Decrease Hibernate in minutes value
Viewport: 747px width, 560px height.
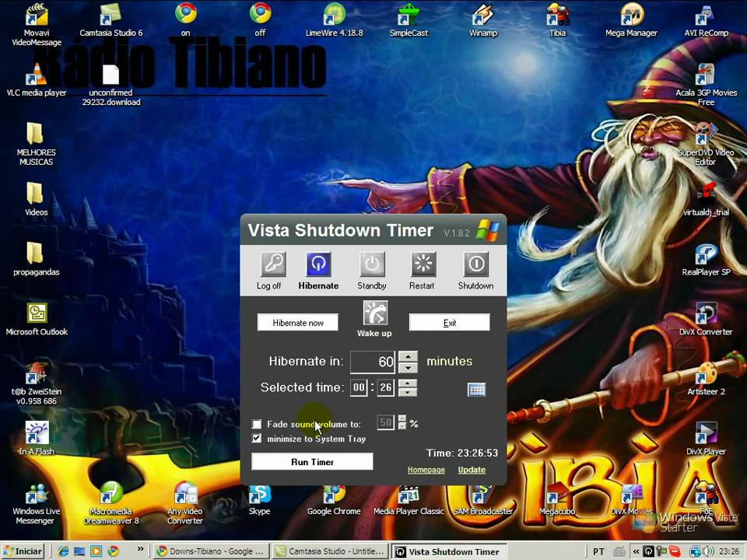(408, 368)
